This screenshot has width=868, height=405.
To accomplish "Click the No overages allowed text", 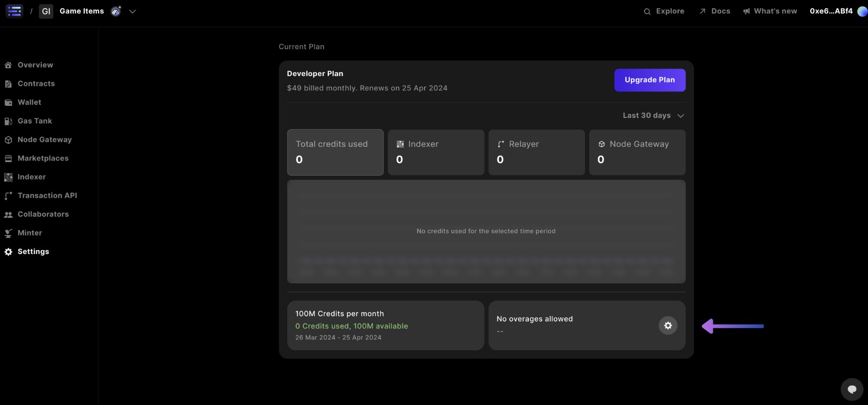I will (535, 319).
